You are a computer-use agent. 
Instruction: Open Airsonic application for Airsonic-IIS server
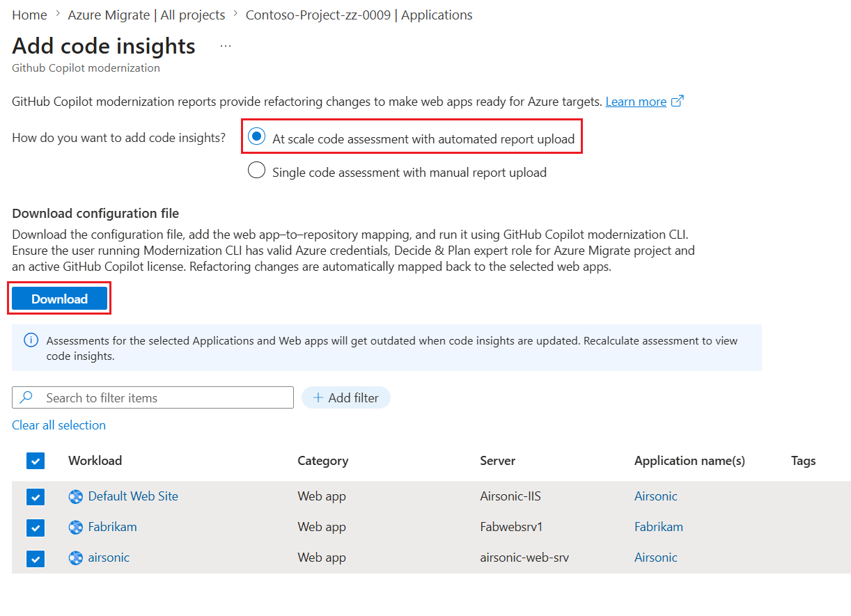655,496
